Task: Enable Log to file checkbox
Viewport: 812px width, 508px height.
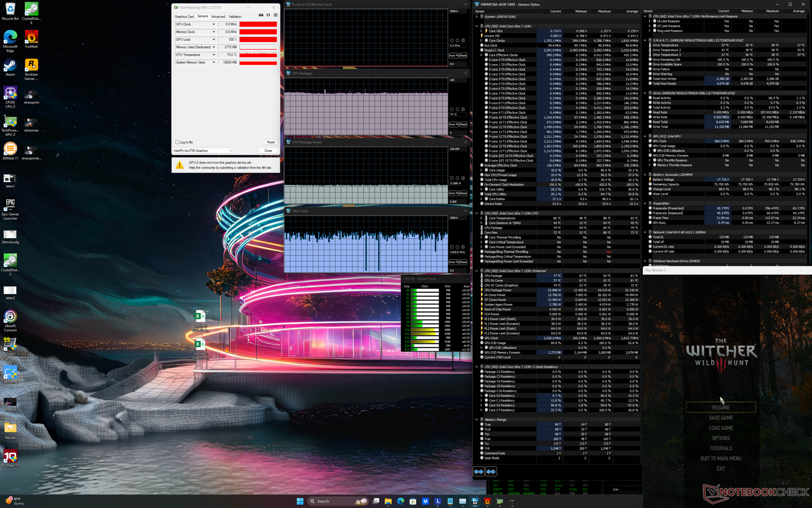Action: click(x=177, y=142)
